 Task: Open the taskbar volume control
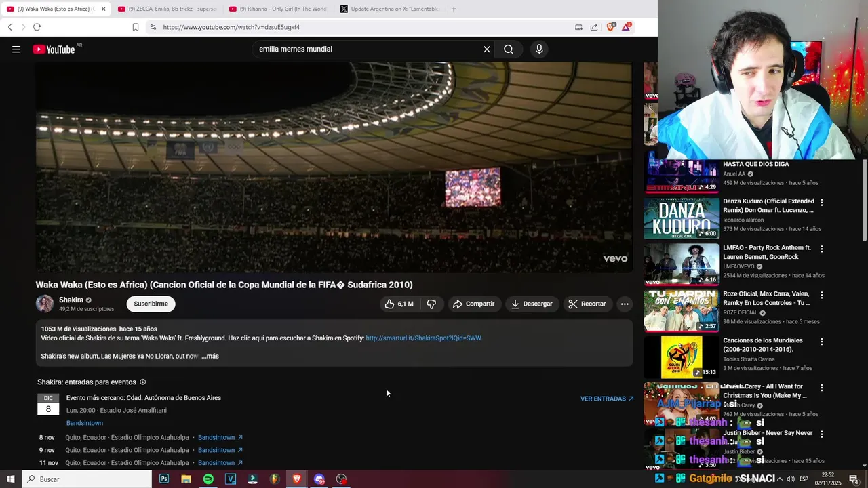pyautogui.click(x=790, y=479)
